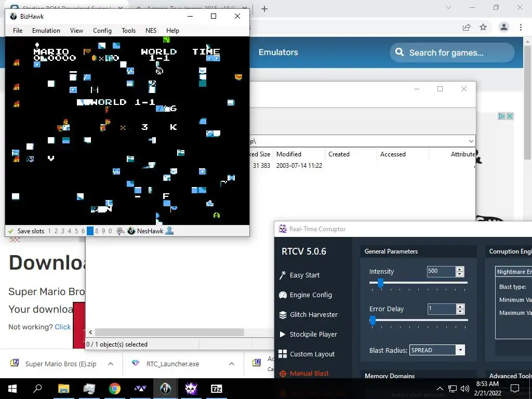Click the BizHawk title bar logo icon

(x=14, y=16)
